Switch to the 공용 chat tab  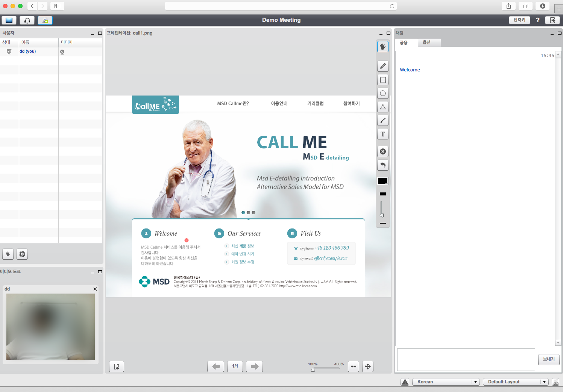(x=407, y=43)
